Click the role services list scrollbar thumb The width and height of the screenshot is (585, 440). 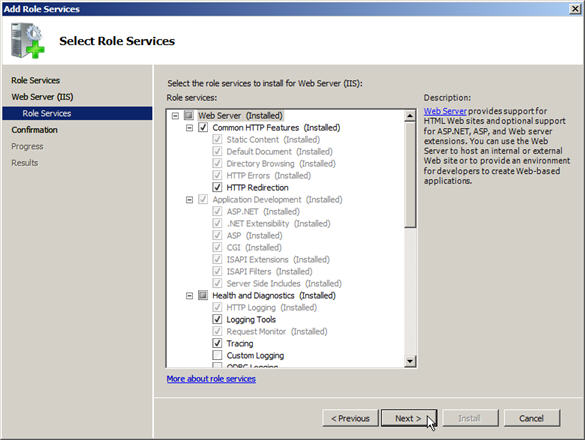pyautogui.click(x=410, y=174)
